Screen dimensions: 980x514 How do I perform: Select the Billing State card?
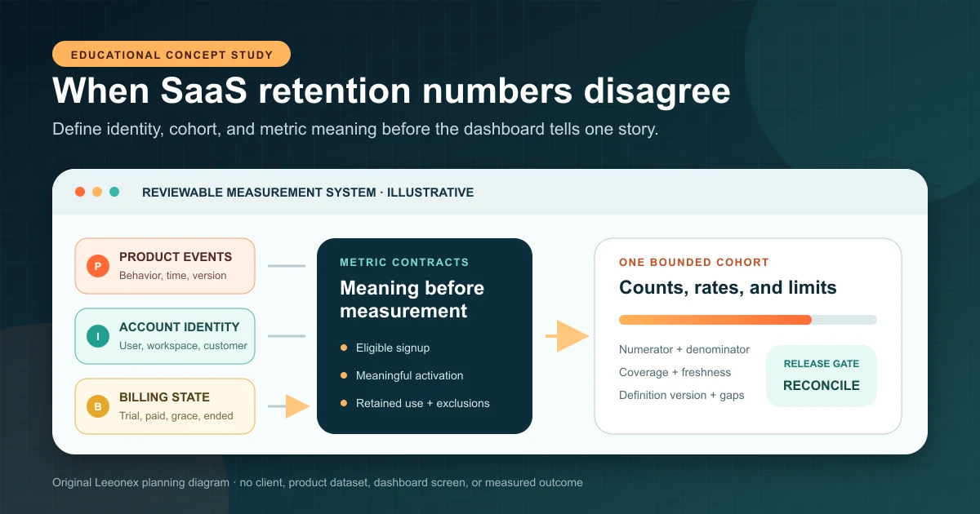tap(165, 406)
